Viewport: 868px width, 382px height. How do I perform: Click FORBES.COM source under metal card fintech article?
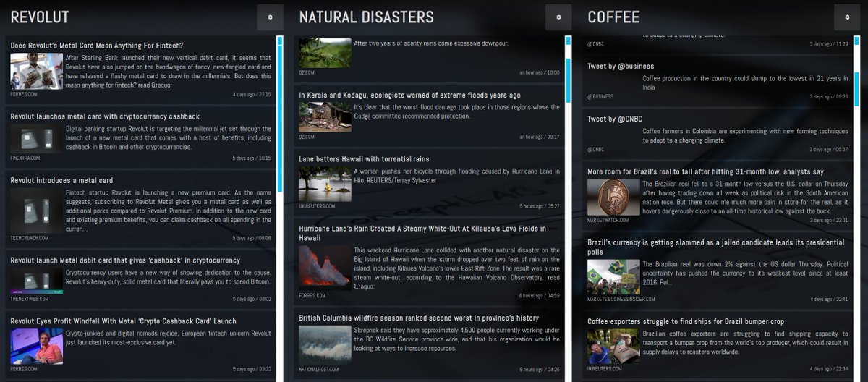pyautogui.click(x=24, y=94)
